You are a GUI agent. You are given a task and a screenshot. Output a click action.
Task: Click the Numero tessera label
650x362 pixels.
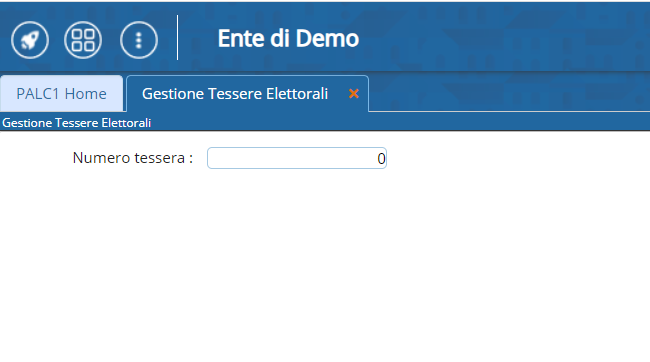click(x=133, y=158)
